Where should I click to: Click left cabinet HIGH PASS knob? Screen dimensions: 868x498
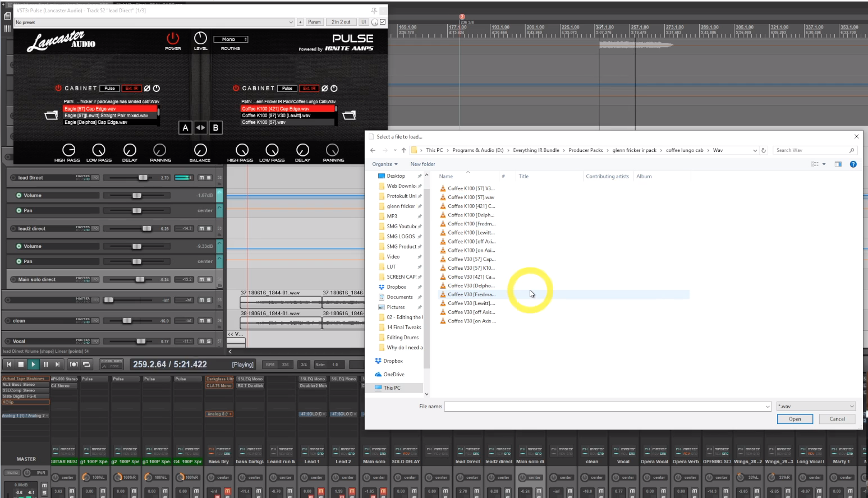click(x=68, y=150)
